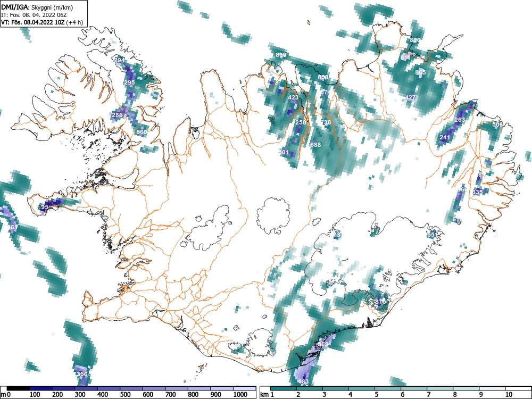
Task: Click the 700 label on the metre legend
Action: click(x=170, y=395)
